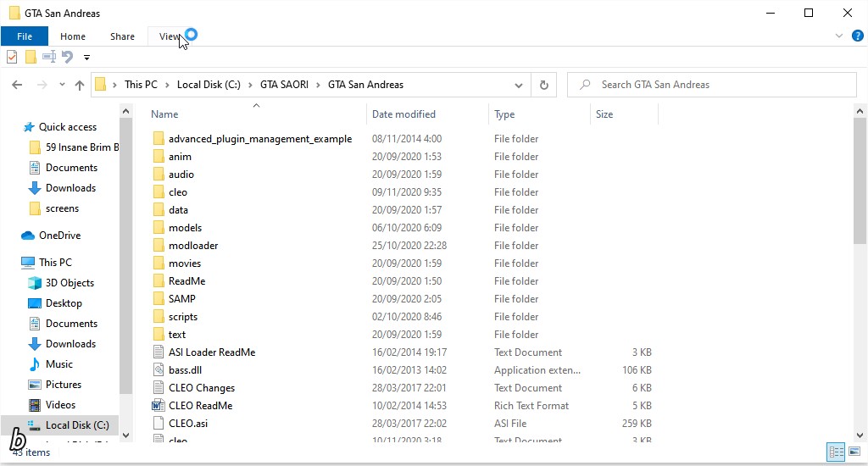Open 3D Objects in the navigation pane
Viewport: 868px width, 466px height.
[x=70, y=283]
